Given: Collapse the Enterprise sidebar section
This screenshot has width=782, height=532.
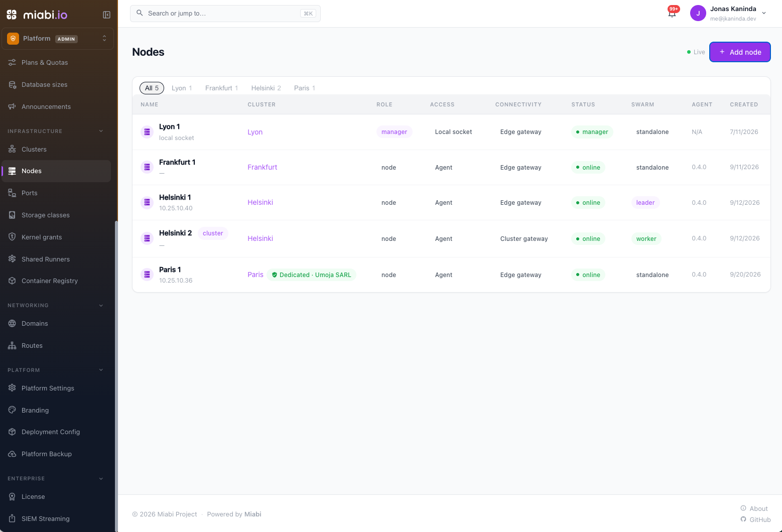Looking at the screenshot, I should click(101, 478).
